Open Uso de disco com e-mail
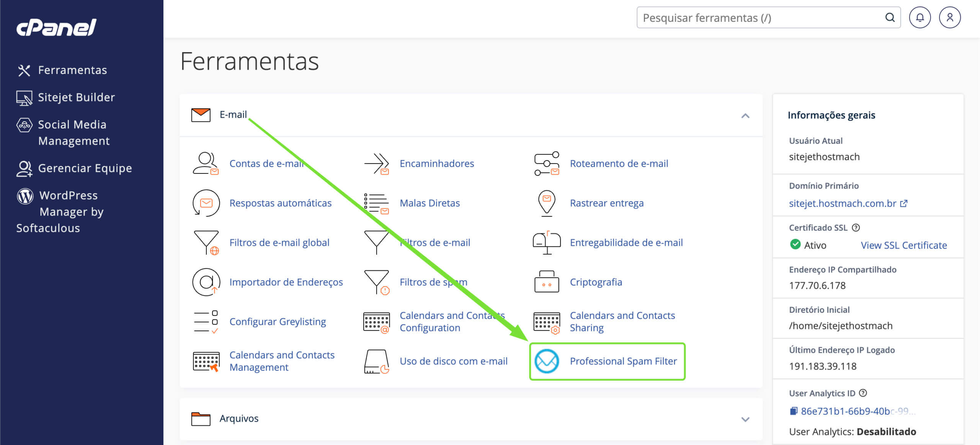 click(454, 361)
